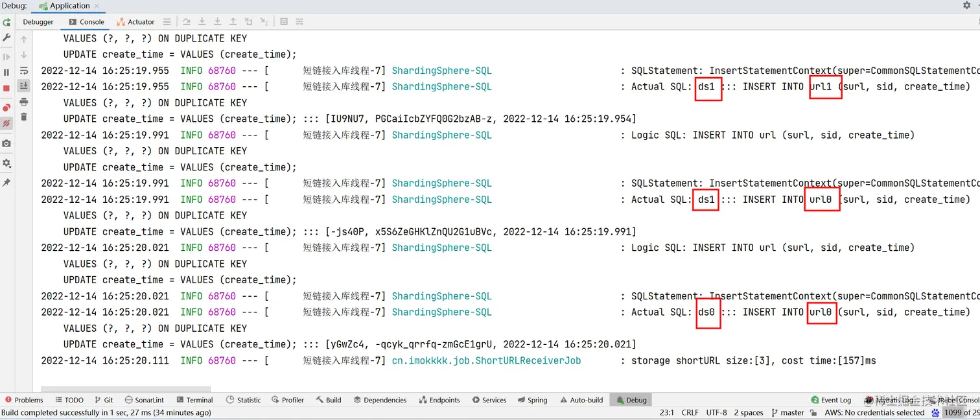Image resolution: width=980 pixels, height=420 pixels.
Task: Open the SonarLint tool window
Action: click(x=145, y=400)
